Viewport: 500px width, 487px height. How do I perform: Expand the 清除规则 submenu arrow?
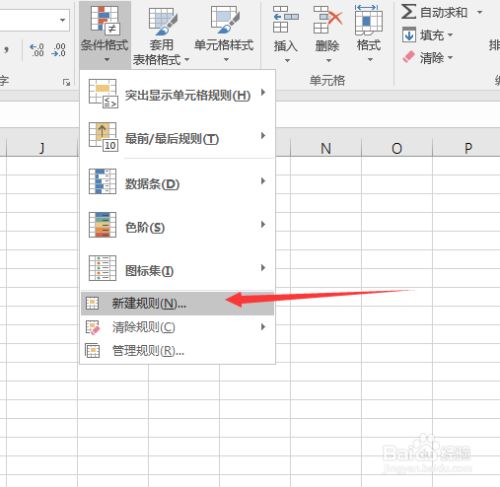click(x=263, y=327)
